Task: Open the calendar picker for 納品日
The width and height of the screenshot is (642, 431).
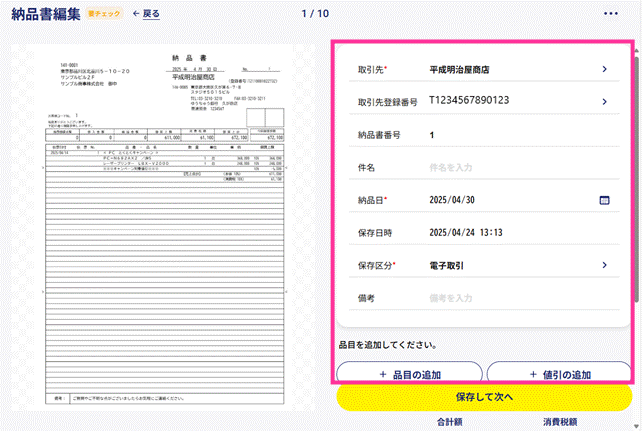Action: point(604,200)
